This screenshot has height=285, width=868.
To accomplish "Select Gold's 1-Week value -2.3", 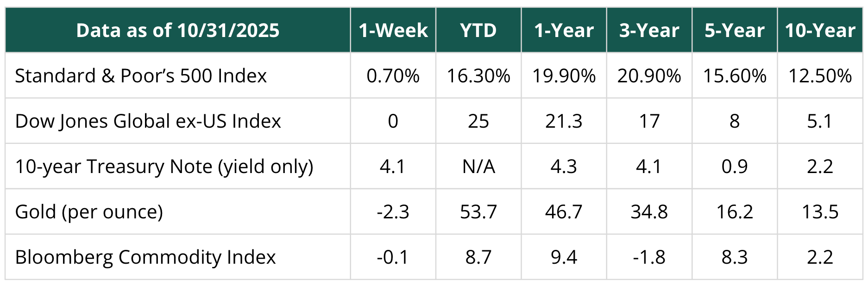I will coord(393,212).
